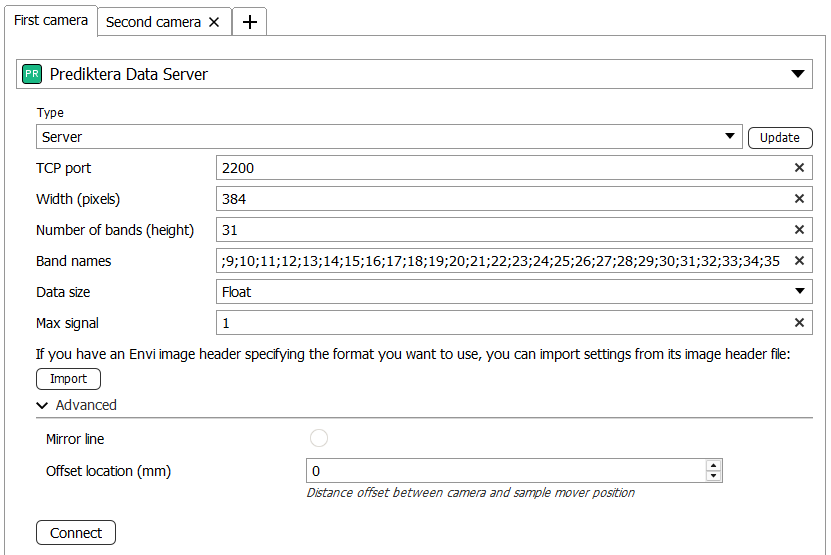
Task: Click into the TCP port input field
Action: [500, 168]
